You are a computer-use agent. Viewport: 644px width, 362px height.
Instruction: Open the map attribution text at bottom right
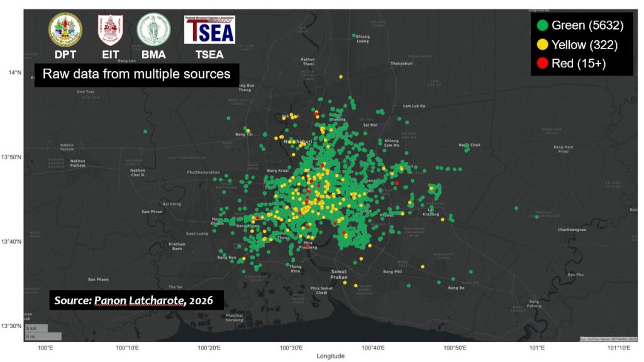[x=608, y=339]
